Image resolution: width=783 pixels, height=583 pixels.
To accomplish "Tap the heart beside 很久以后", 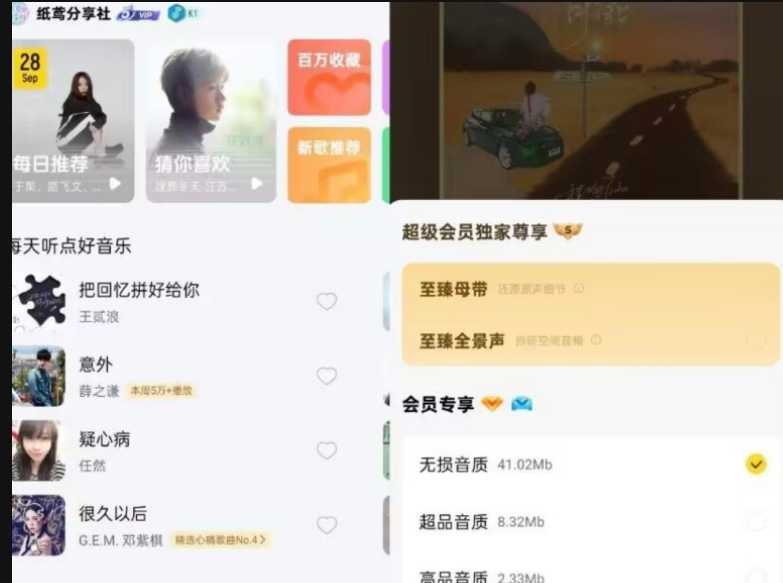I will pos(327,525).
